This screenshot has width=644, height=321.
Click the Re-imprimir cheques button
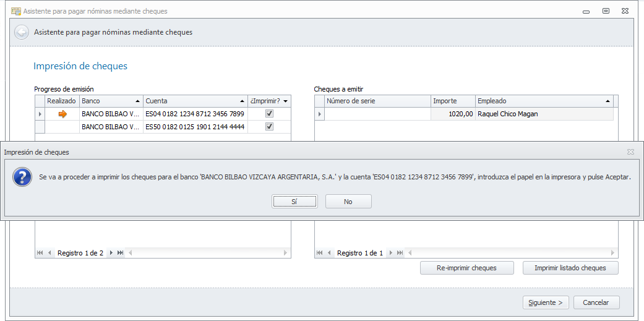tap(466, 268)
